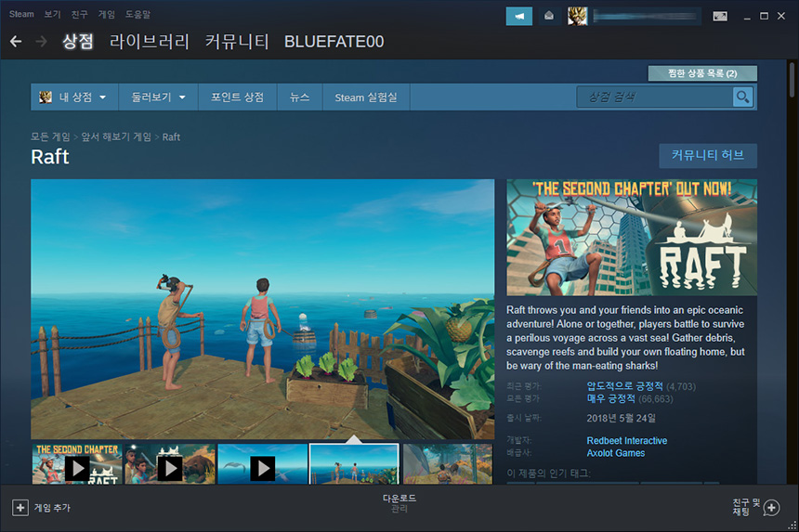Open the 친구 menu

pyautogui.click(x=79, y=14)
